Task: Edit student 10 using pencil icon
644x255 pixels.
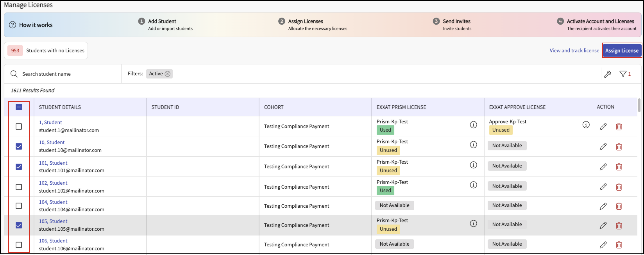Action: [603, 147]
